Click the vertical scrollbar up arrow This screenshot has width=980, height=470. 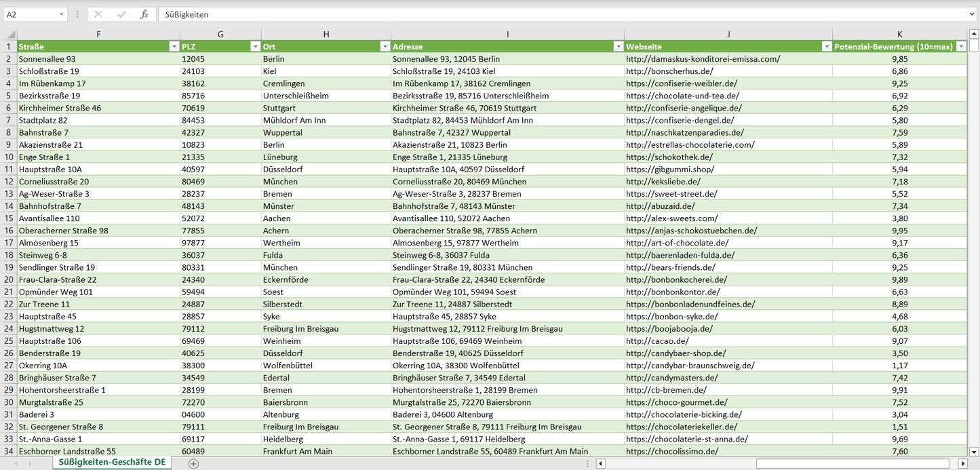click(x=974, y=34)
